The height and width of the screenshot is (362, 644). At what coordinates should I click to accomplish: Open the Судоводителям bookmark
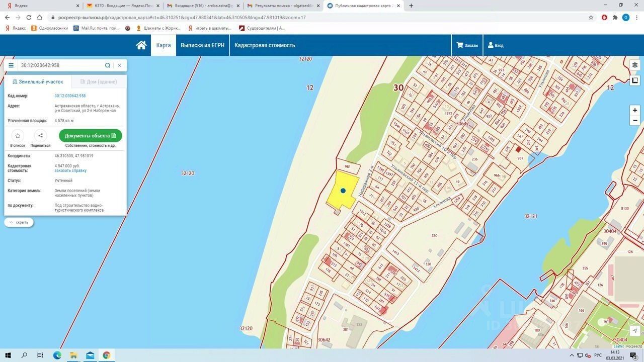pos(262,28)
